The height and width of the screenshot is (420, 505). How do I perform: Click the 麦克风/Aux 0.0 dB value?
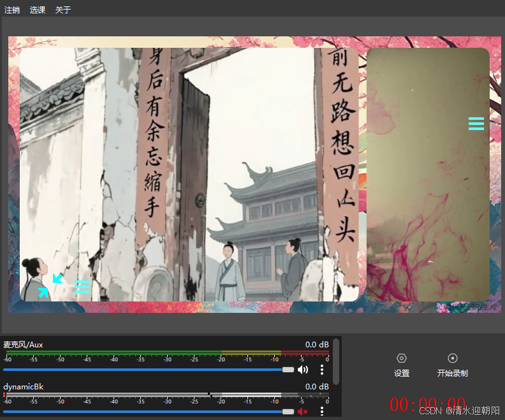click(x=317, y=345)
